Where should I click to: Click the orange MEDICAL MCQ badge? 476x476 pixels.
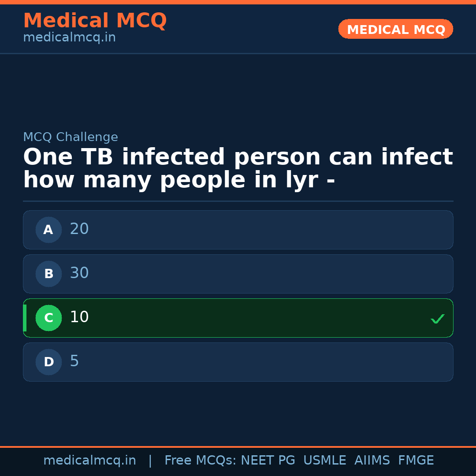[395, 29]
